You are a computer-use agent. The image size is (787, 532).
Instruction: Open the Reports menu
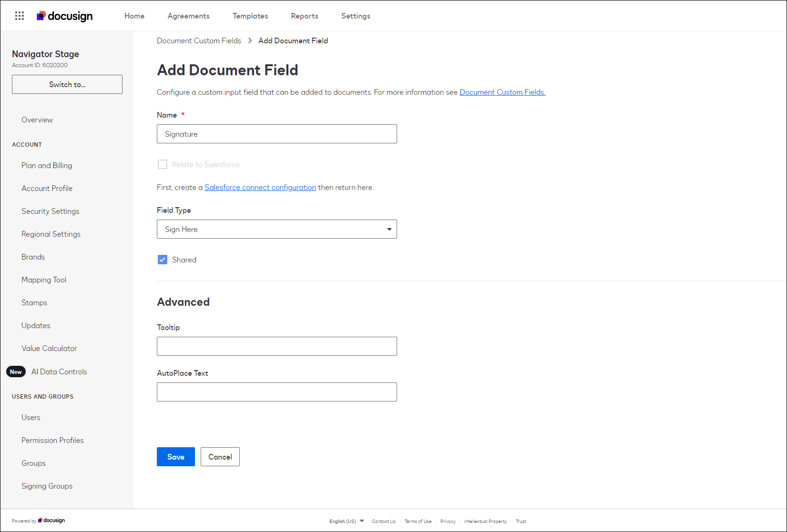click(305, 16)
